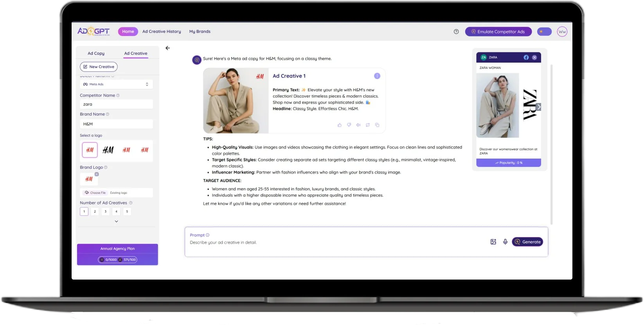Click the Generate button
This screenshot has width=644, height=325.
coord(527,242)
